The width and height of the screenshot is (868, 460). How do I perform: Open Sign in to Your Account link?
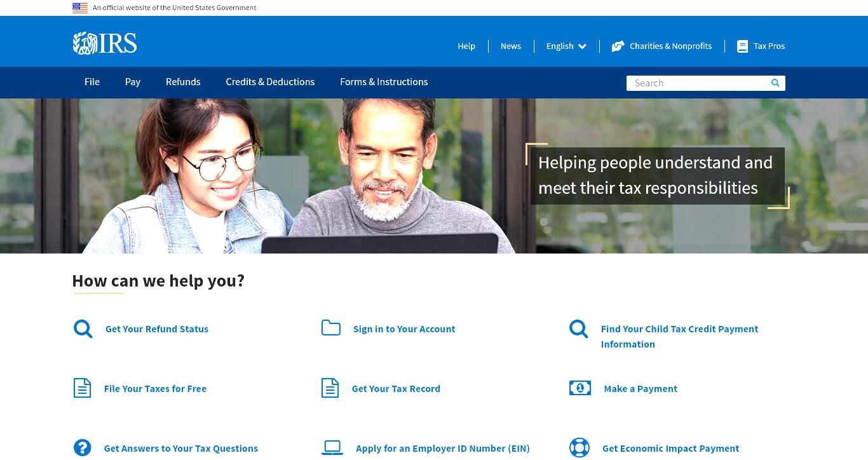[404, 329]
